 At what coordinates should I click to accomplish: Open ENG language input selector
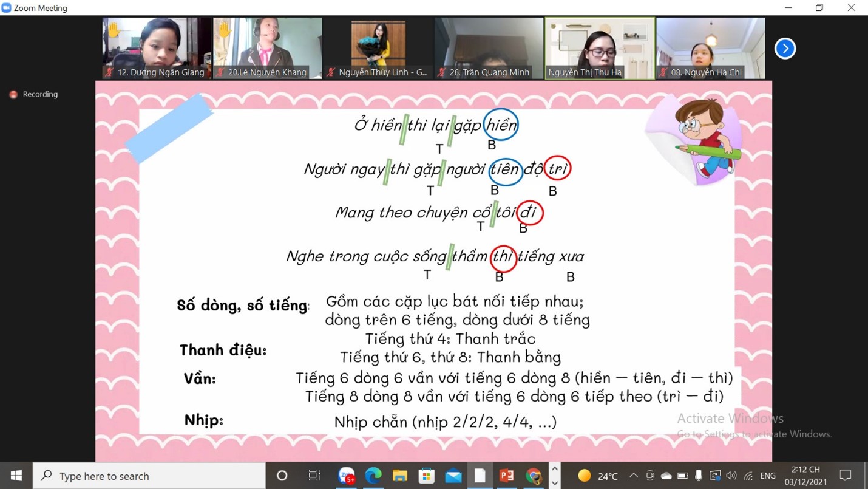[768, 476]
